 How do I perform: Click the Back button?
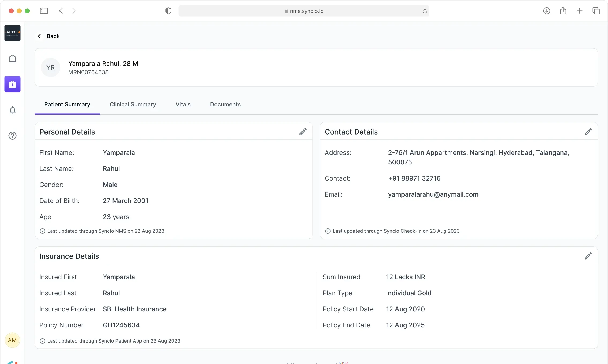coord(48,36)
